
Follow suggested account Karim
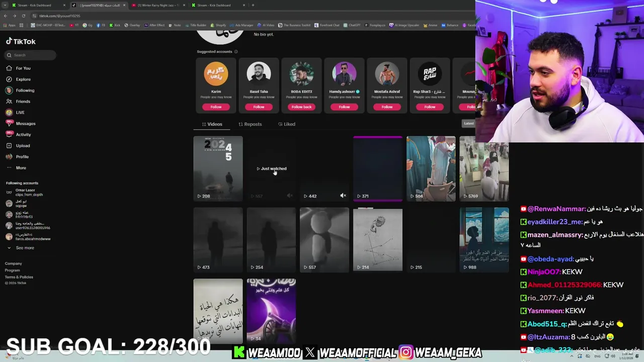pyautogui.click(x=216, y=107)
